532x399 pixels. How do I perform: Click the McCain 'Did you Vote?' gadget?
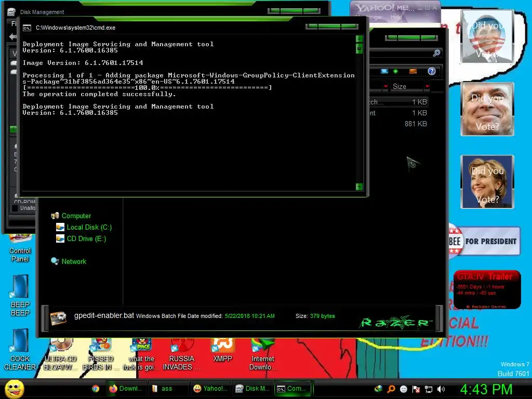[x=487, y=109]
